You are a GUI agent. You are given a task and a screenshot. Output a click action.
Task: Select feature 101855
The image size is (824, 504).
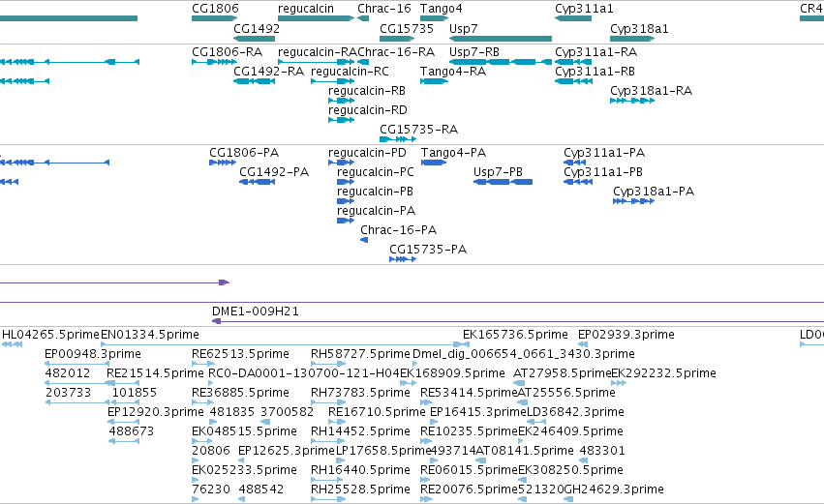[125, 402]
